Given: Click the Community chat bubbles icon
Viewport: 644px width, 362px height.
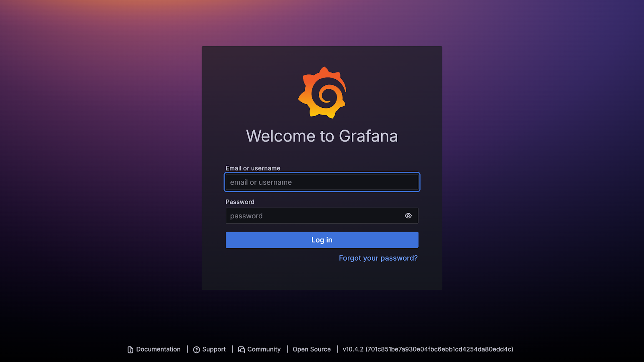Looking at the screenshot, I should tap(242, 350).
